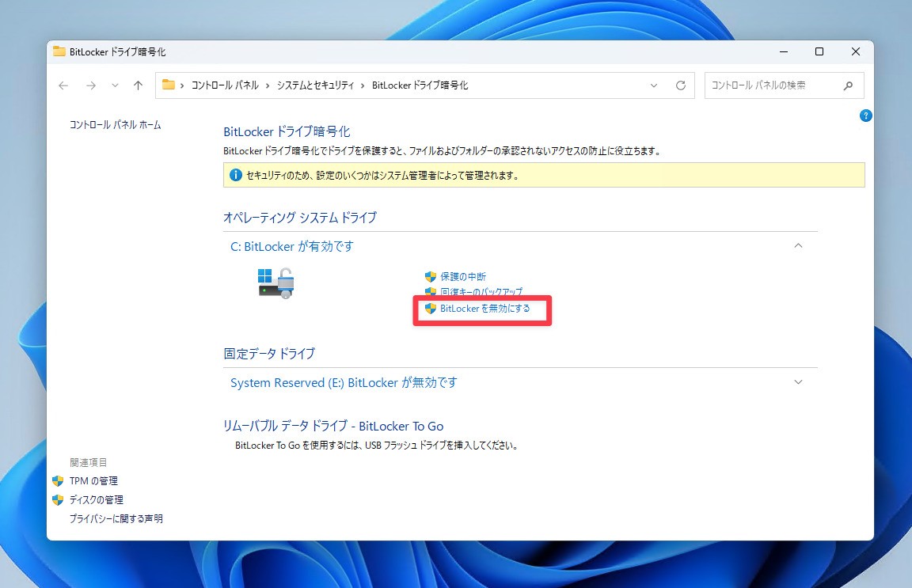The image size is (912, 588).
Task: Go back with the back arrow
Action: pyautogui.click(x=63, y=85)
